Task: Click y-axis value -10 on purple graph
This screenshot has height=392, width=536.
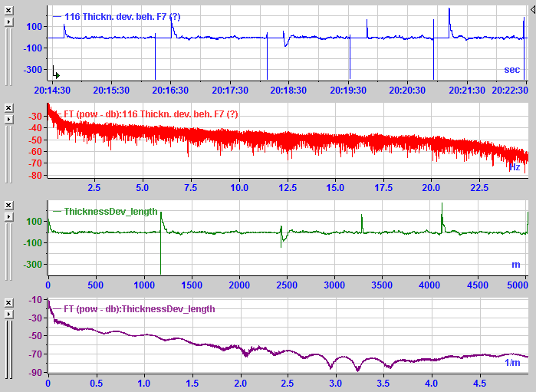Action: (35, 300)
